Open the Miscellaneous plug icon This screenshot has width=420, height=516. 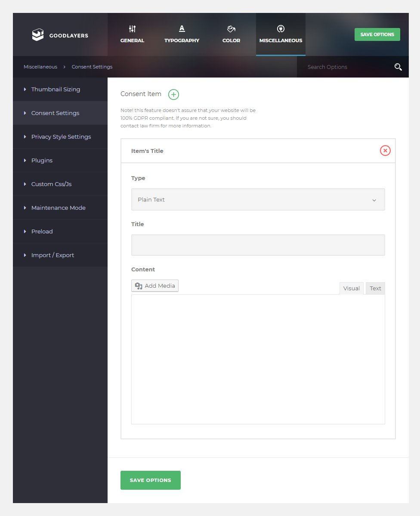click(x=281, y=29)
